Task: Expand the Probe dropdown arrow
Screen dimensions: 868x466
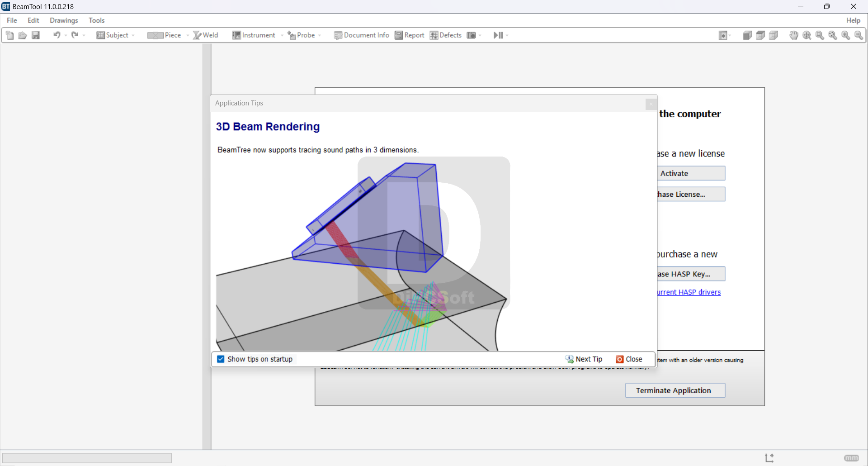Action: click(320, 35)
